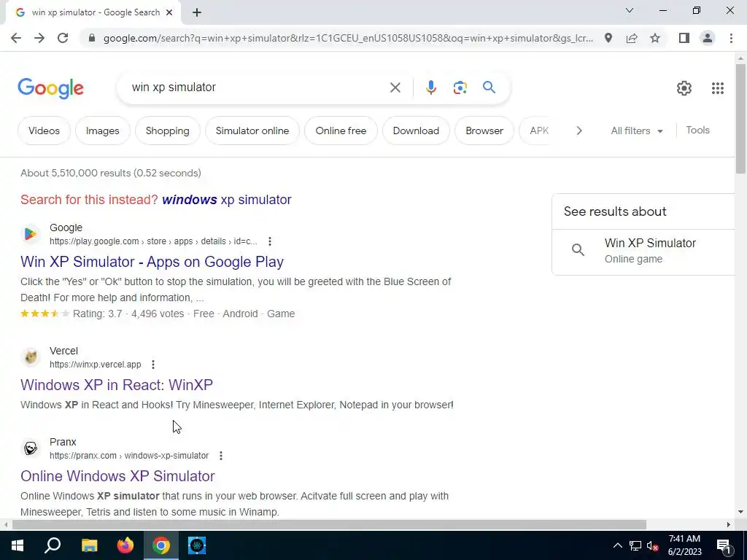Screen dimensions: 747x560
Task: Expand the All filters dropdown
Action: click(636, 131)
